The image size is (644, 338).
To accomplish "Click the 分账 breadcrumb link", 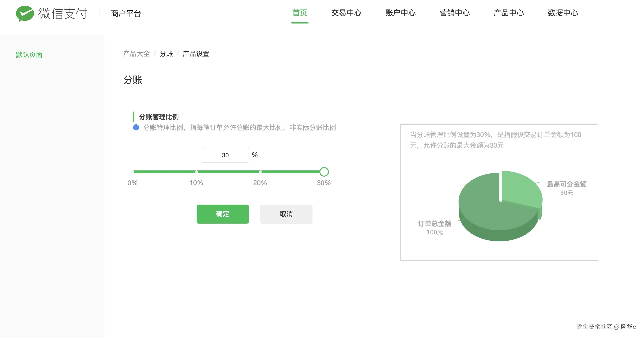I will tap(166, 54).
